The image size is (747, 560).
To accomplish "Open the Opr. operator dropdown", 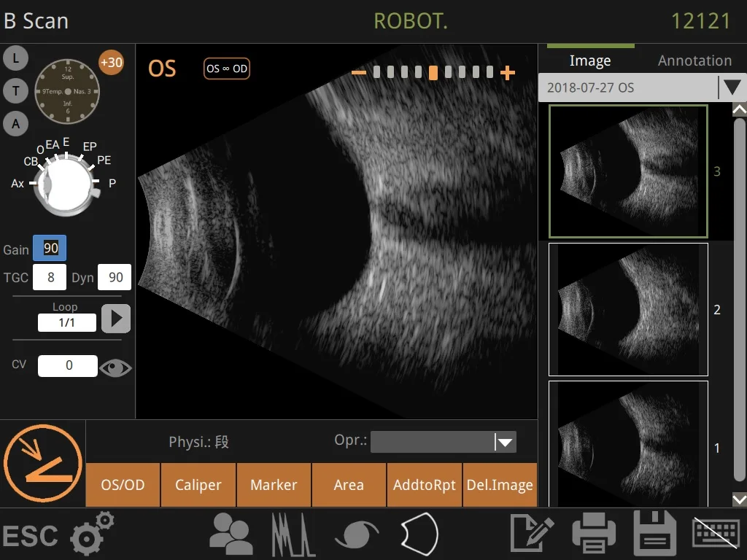I will coord(505,442).
